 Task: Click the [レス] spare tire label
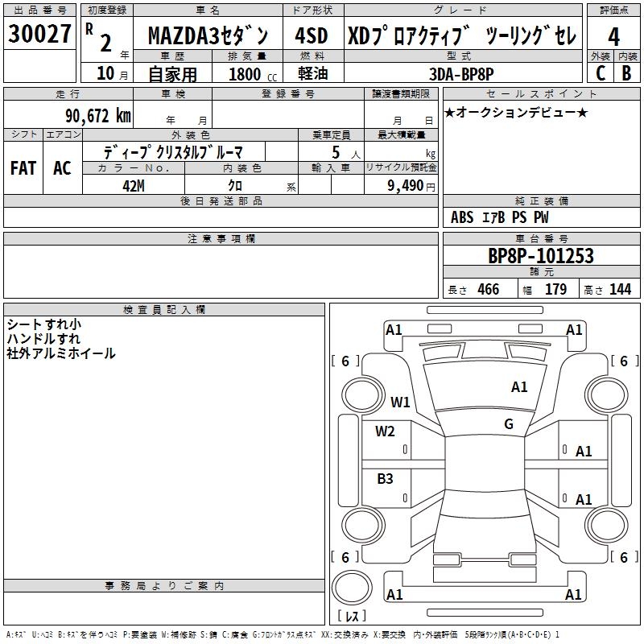tap(352, 616)
